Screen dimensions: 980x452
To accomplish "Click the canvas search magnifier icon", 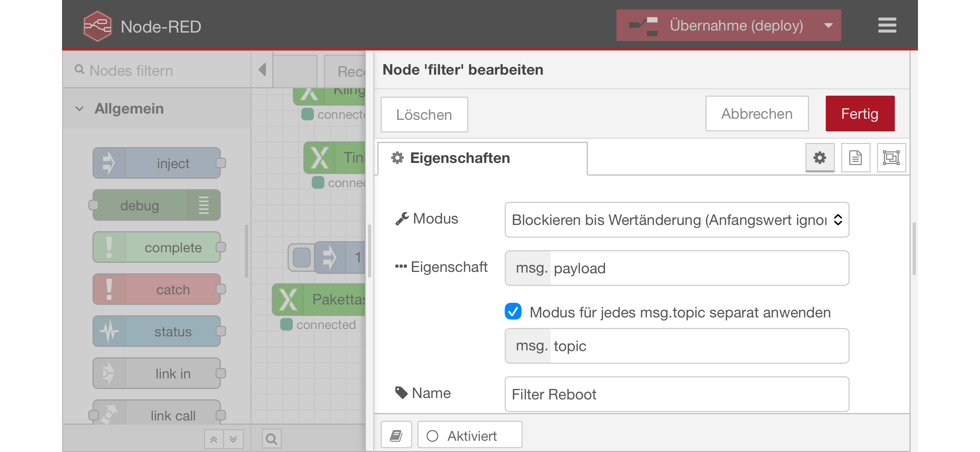I will 271,439.
